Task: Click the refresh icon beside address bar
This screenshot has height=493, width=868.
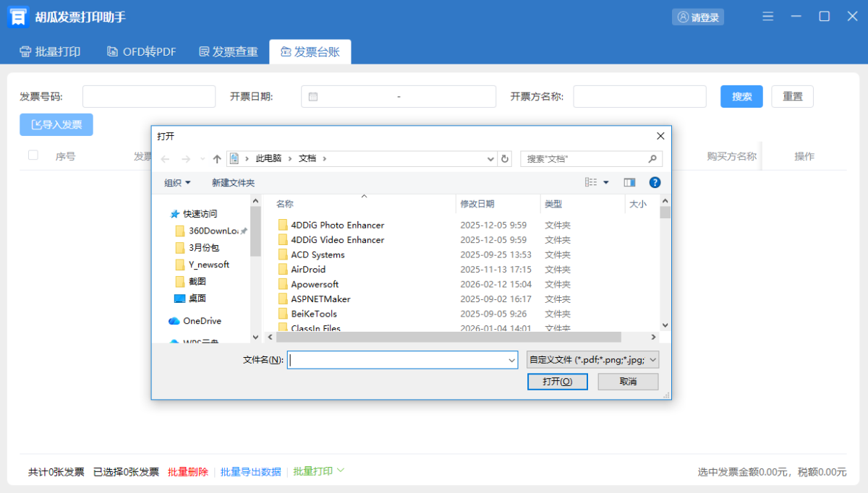Action: [505, 158]
